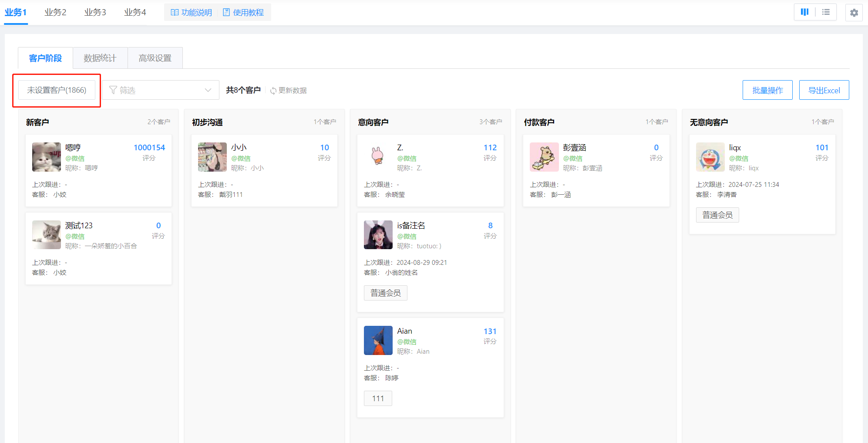Open settings gear icon

click(854, 13)
